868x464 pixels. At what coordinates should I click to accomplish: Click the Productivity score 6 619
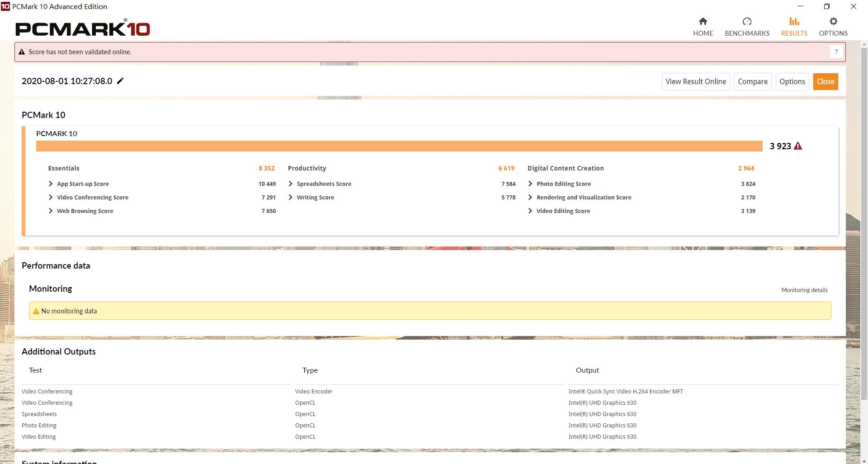pos(506,168)
